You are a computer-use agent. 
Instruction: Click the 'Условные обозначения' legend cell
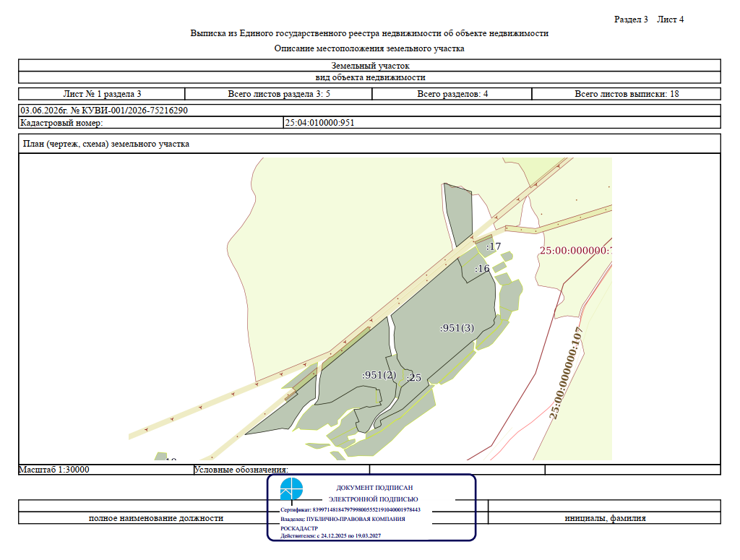[x=282, y=470]
